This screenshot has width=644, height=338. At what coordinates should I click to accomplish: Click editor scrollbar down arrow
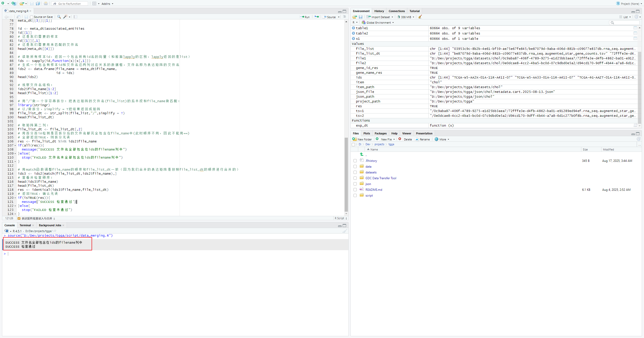coord(346,214)
